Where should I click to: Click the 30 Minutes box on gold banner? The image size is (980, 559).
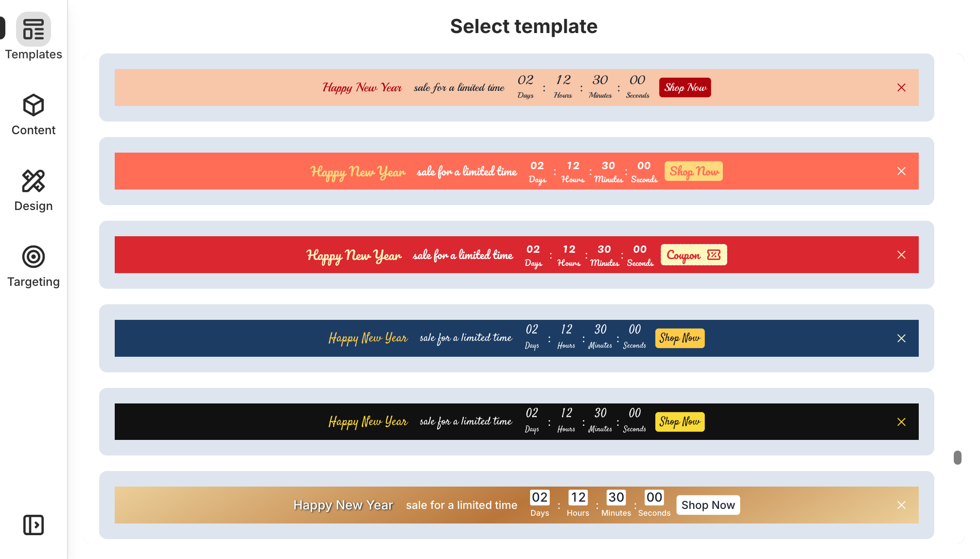616,497
